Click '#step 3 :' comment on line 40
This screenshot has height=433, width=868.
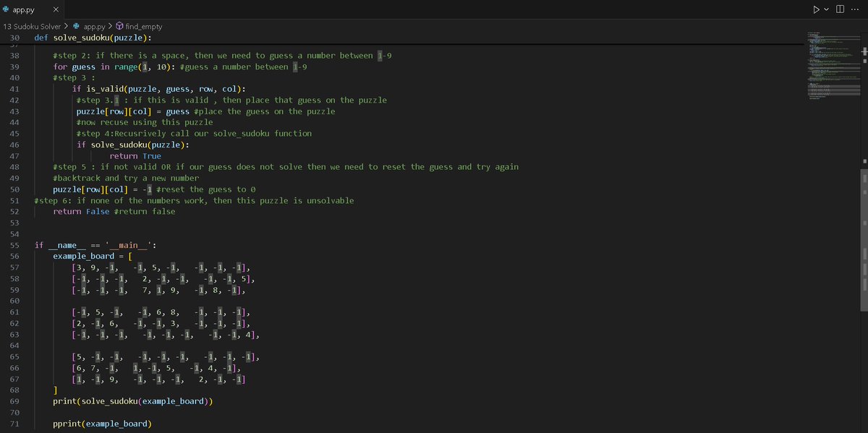coord(74,78)
